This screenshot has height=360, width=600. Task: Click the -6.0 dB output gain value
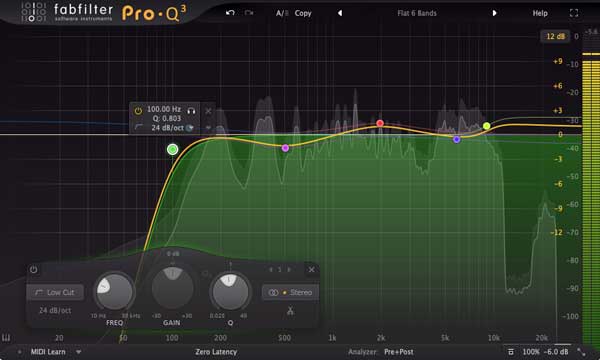(556, 352)
